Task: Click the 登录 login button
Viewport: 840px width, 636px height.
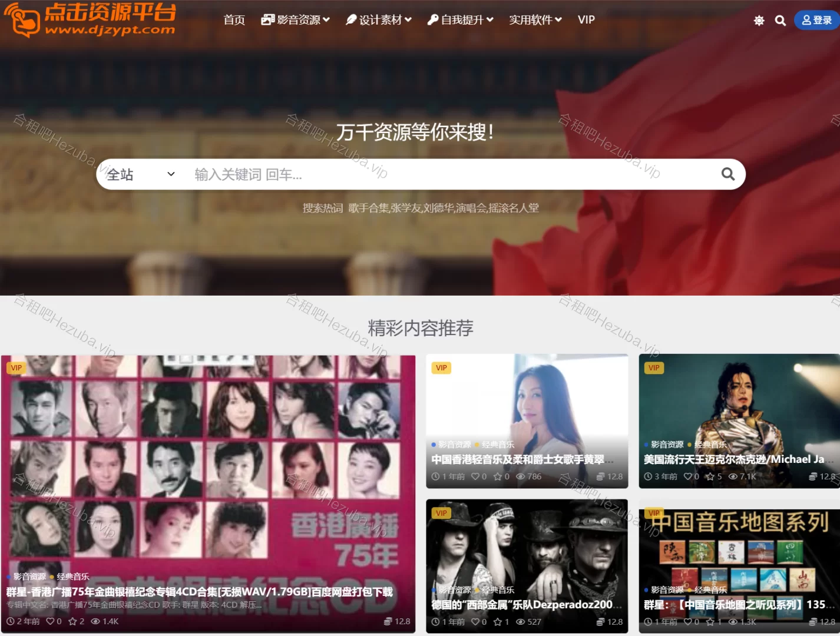Action: [816, 20]
